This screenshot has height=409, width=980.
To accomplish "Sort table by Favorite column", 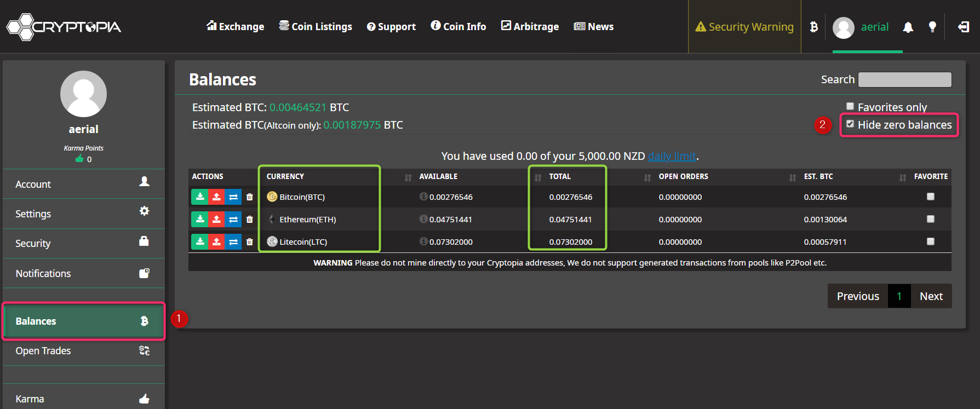I will click(931, 176).
